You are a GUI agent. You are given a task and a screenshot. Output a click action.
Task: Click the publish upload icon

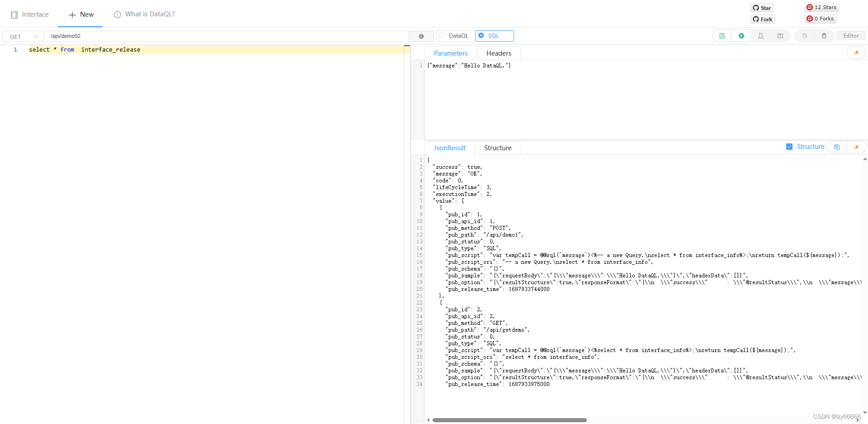tap(780, 35)
